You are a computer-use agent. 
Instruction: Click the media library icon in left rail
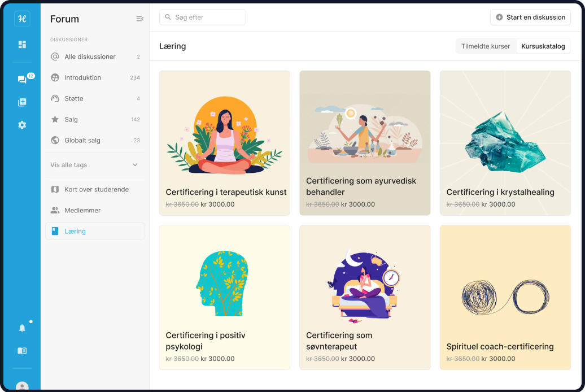[x=22, y=102]
